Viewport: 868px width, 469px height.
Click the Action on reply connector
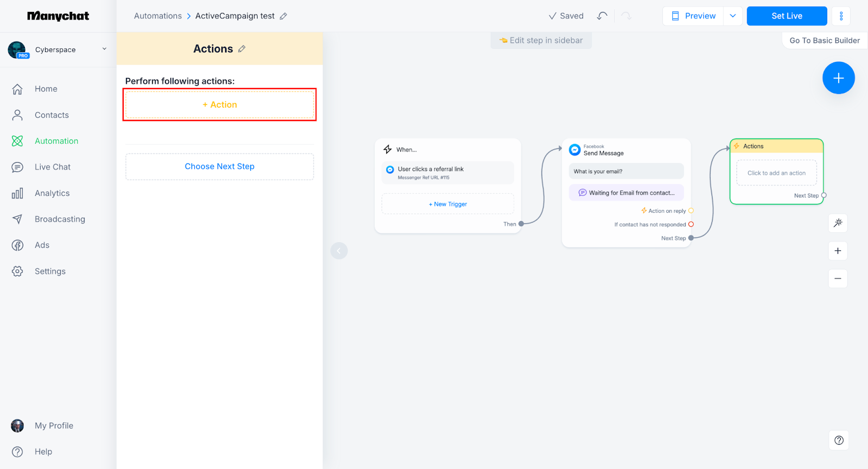click(x=691, y=211)
